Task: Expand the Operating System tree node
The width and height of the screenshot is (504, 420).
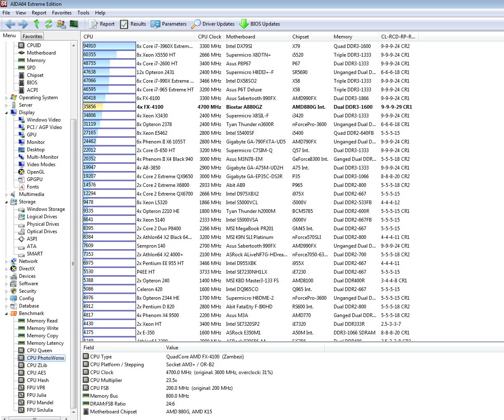Action: click(6, 98)
